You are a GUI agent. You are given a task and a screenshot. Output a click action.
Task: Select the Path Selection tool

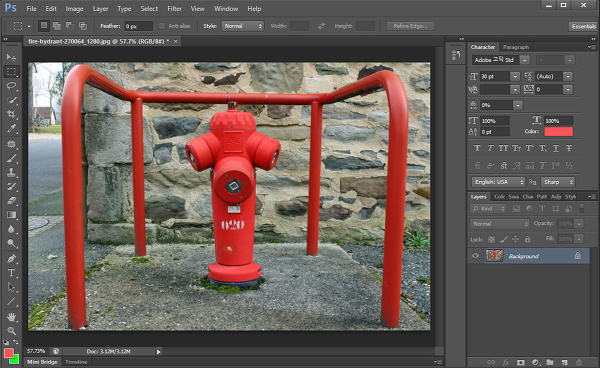coord(11,287)
